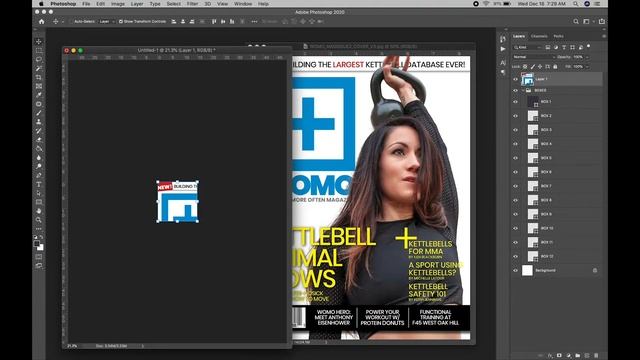
Task: Hide the BOXES group eye icon
Action: point(515,91)
